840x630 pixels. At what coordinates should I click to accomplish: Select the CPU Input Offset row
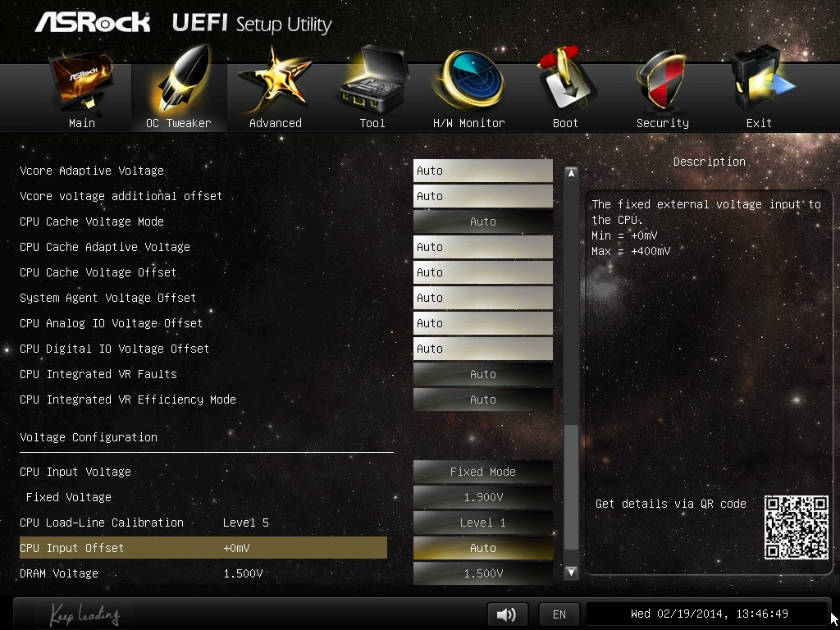pos(203,548)
